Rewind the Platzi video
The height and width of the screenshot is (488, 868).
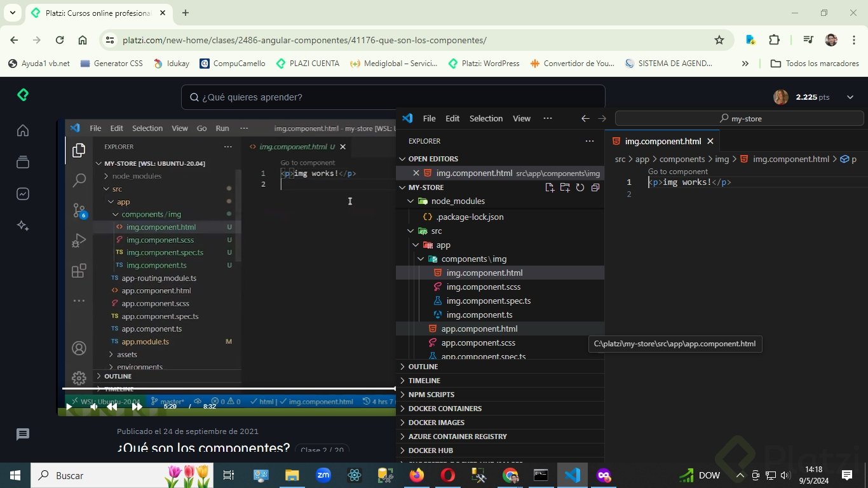pos(112,407)
